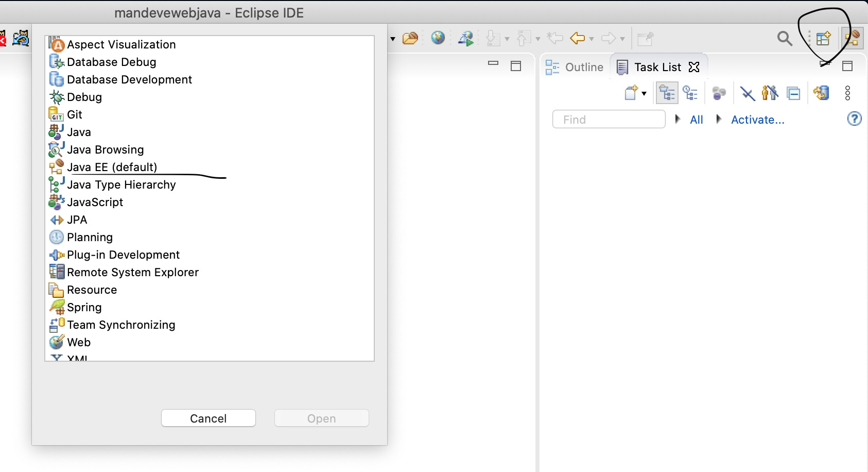Viewport: 868px width, 472px height.
Task: Expand the arrow before Activate link
Action: (x=719, y=119)
